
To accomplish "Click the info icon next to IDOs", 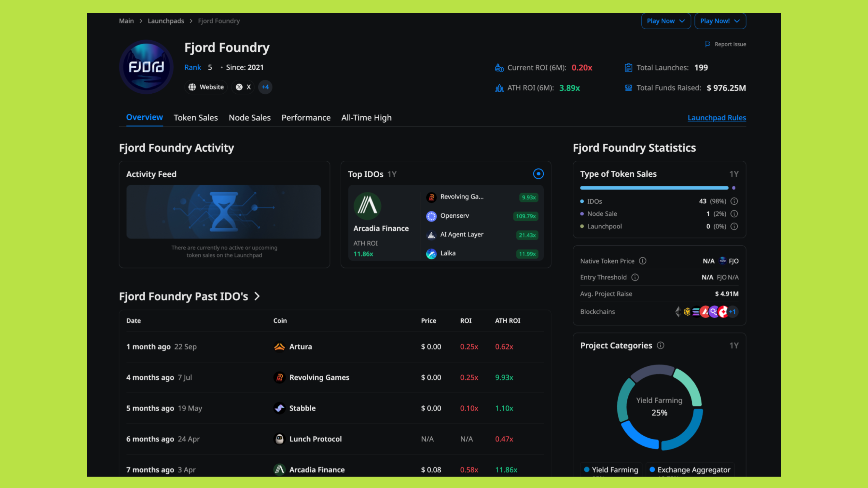I will click(x=734, y=201).
